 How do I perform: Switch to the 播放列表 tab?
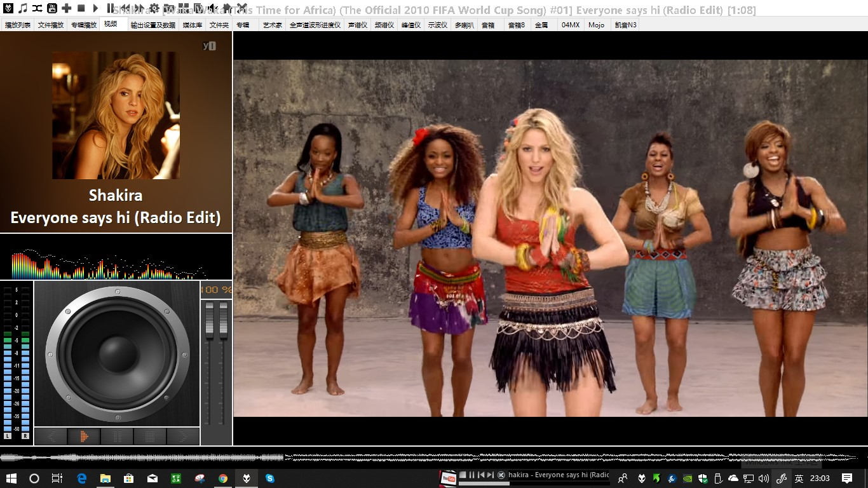coord(17,25)
